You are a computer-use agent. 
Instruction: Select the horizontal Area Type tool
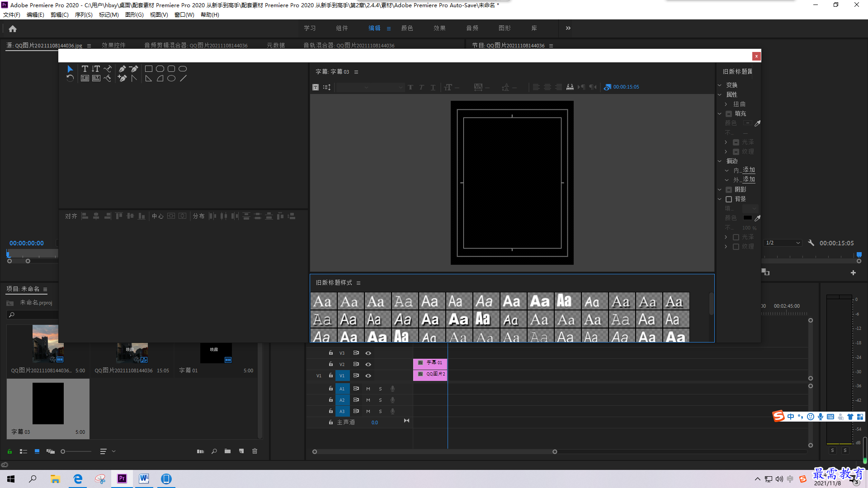tap(85, 78)
